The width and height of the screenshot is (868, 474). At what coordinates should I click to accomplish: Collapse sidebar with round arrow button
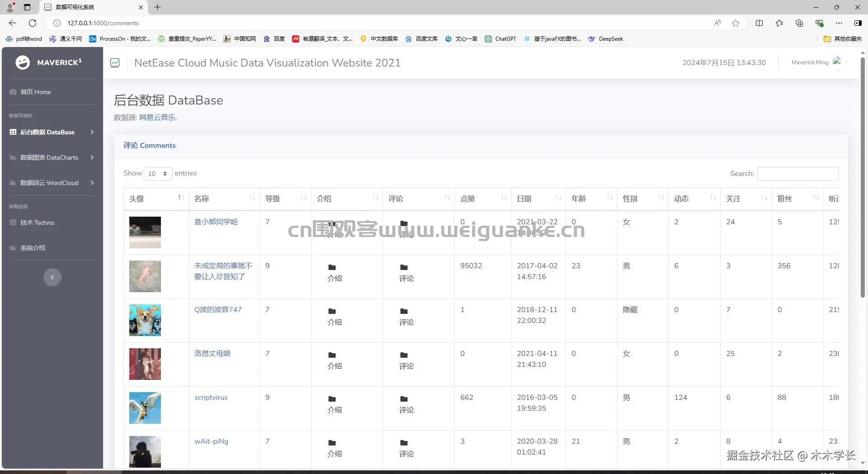coord(52,277)
